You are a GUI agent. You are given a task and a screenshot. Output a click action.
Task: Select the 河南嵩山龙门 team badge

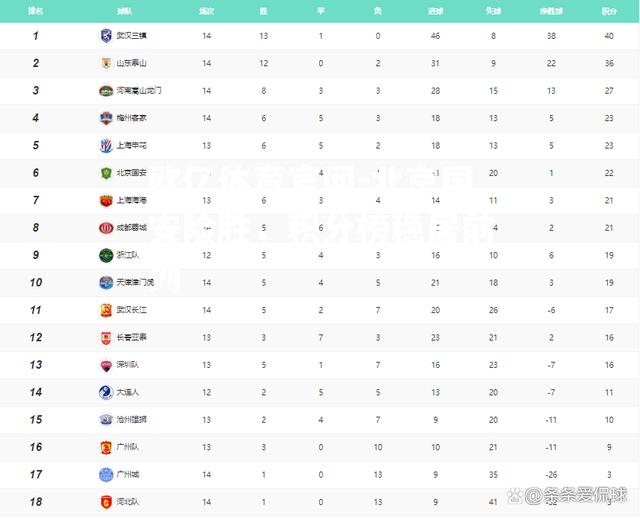coord(106,91)
